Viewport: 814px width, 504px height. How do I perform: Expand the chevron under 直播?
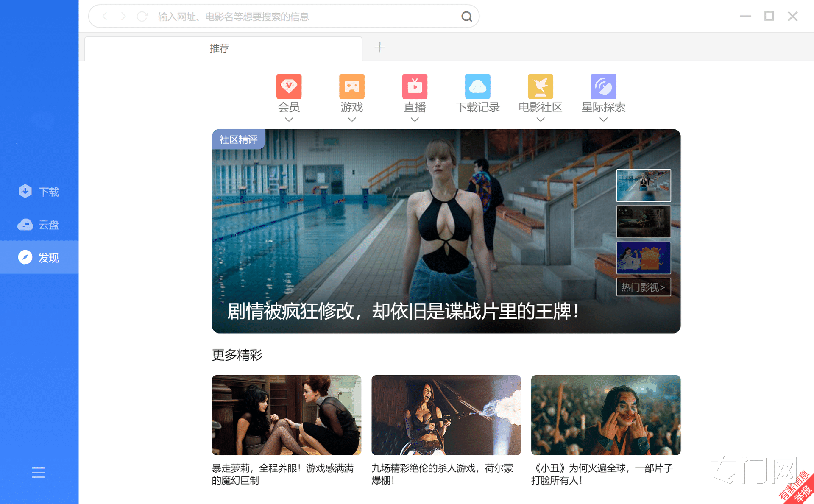point(415,120)
